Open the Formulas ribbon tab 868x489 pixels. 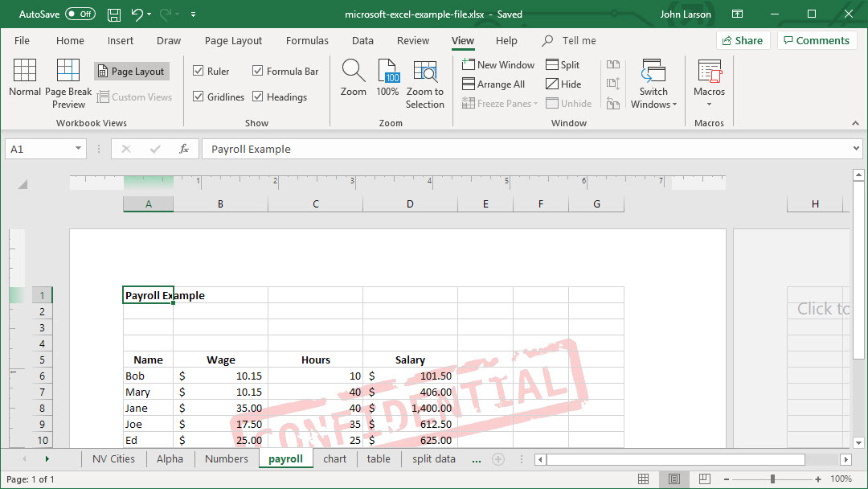[x=307, y=41]
